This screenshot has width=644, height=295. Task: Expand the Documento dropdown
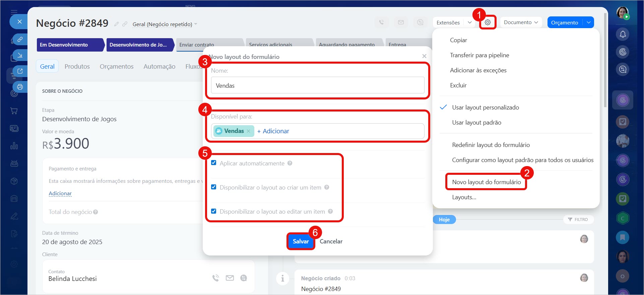point(521,22)
